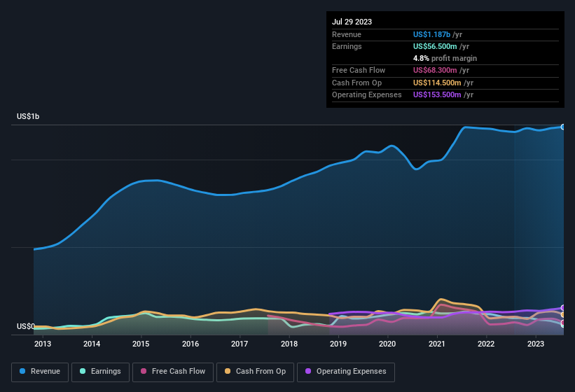575x392 pixels.
Task: Toggle the Free Cash Flow legend button
Action: [x=173, y=372]
